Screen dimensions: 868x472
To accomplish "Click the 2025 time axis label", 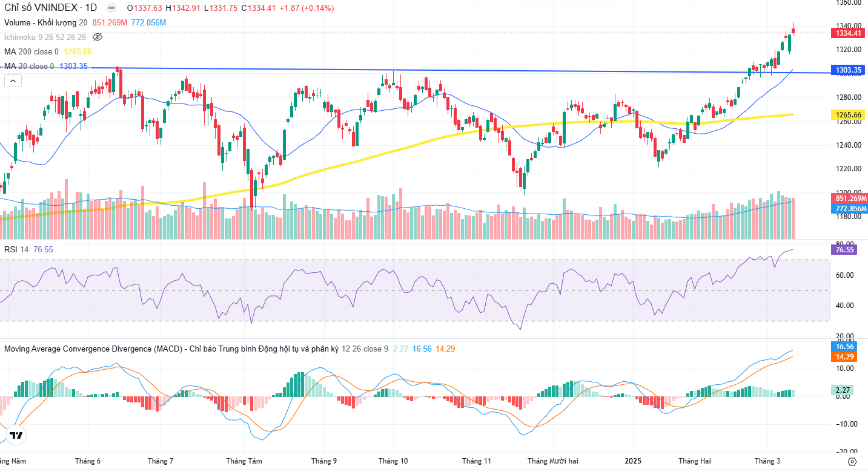I will pyautogui.click(x=634, y=461).
